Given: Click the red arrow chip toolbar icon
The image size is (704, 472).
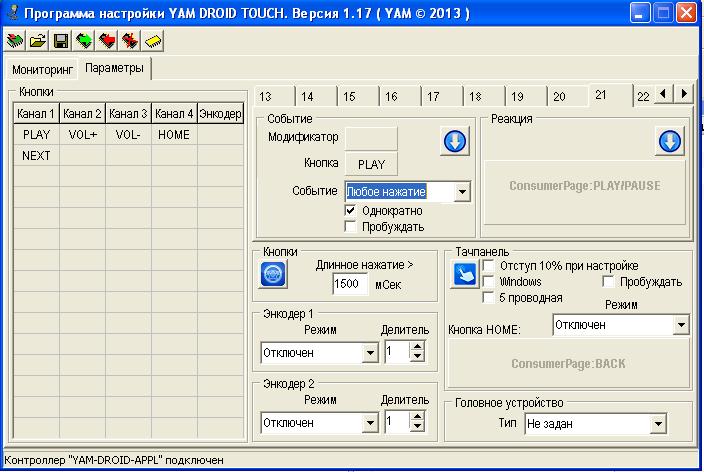Looking at the screenshot, I should pos(107,41).
